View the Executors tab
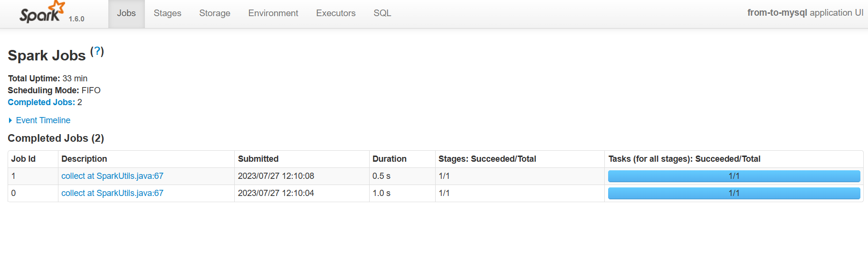The height and width of the screenshot is (264, 868). pyautogui.click(x=336, y=13)
